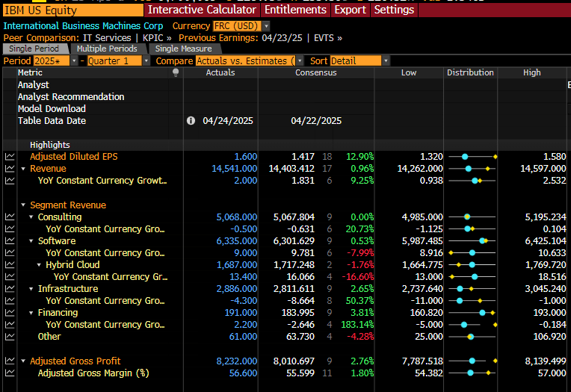Click chart icon beside Software row

(x=10, y=241)
